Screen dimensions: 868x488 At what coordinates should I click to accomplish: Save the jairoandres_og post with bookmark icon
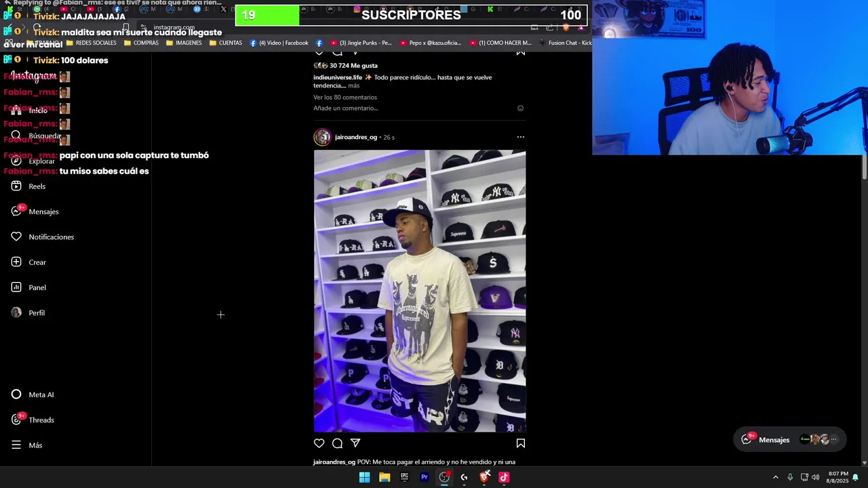point(521,443)
